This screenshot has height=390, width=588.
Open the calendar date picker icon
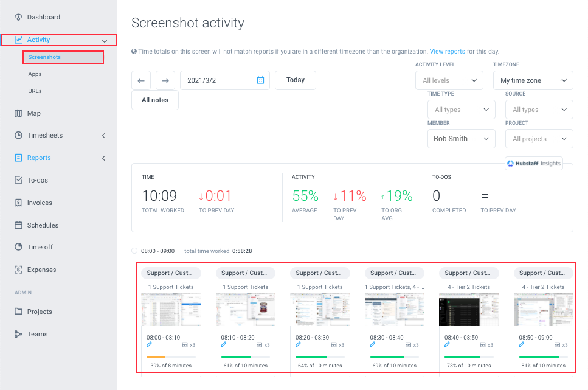tap(260, 80)
